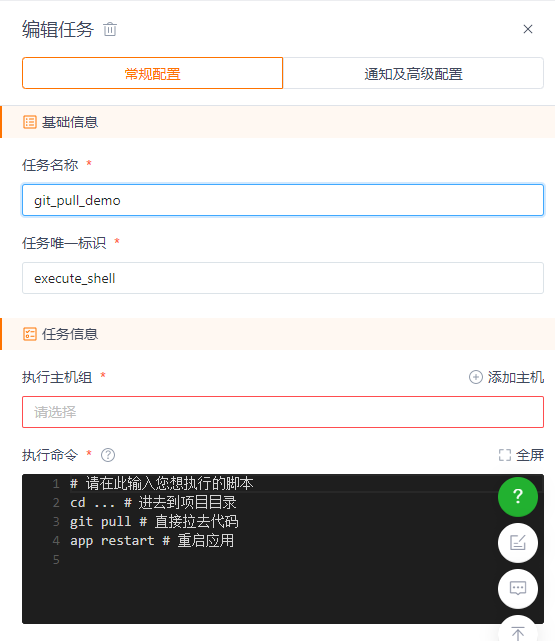Click the back-to-top arrow button
The width and height of the screenshot is (555, 641).
click(518, 632)
